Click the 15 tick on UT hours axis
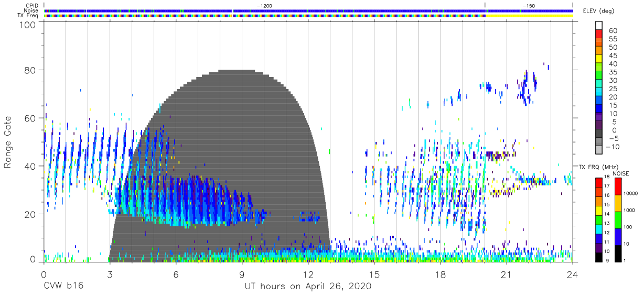 374,274
